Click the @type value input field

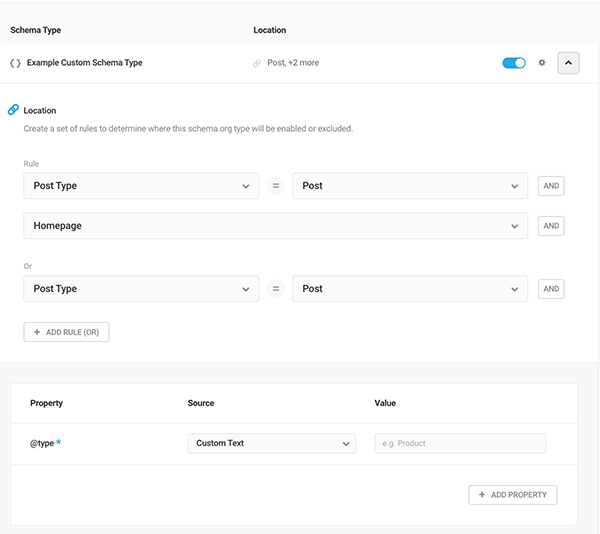point(460,443)
